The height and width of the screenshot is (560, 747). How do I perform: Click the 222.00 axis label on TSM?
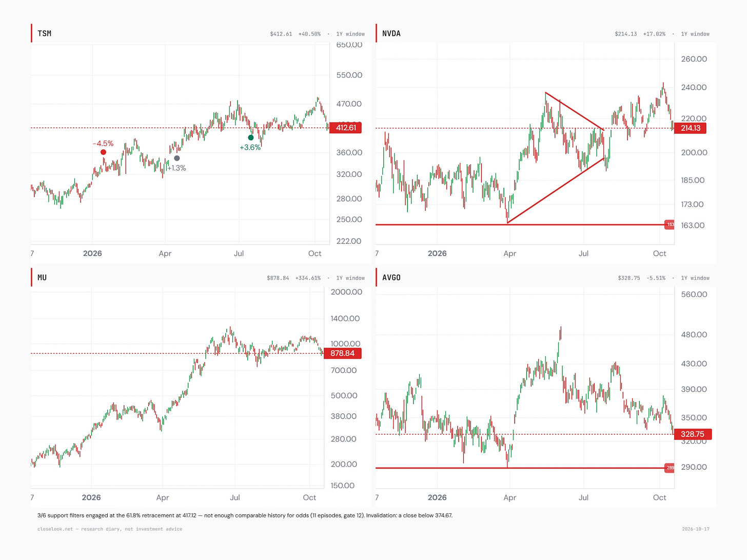point(349,241)
